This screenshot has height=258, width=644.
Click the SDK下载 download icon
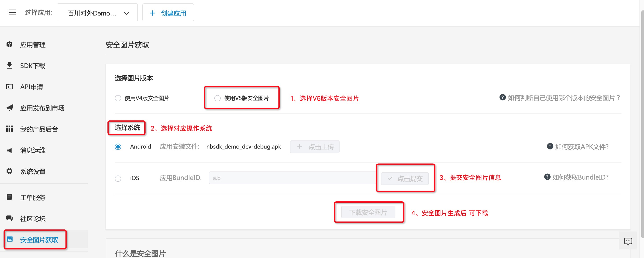(9, 66)
